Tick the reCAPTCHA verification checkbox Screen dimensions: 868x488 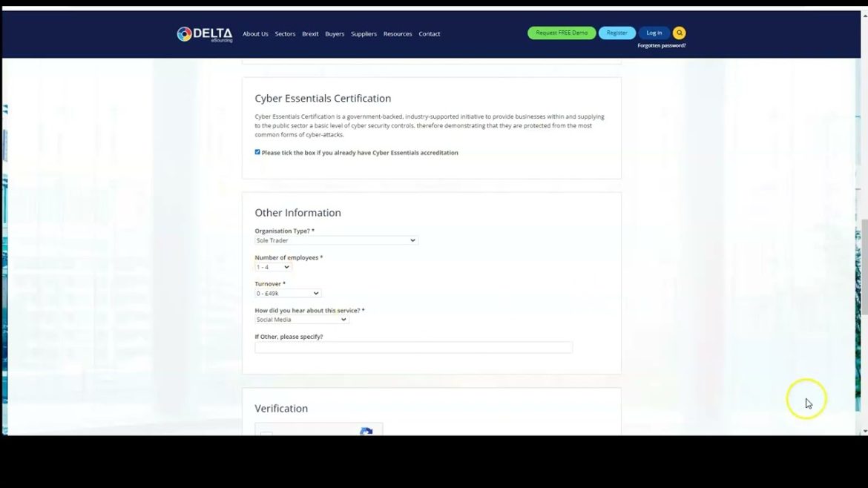(266, 434)
